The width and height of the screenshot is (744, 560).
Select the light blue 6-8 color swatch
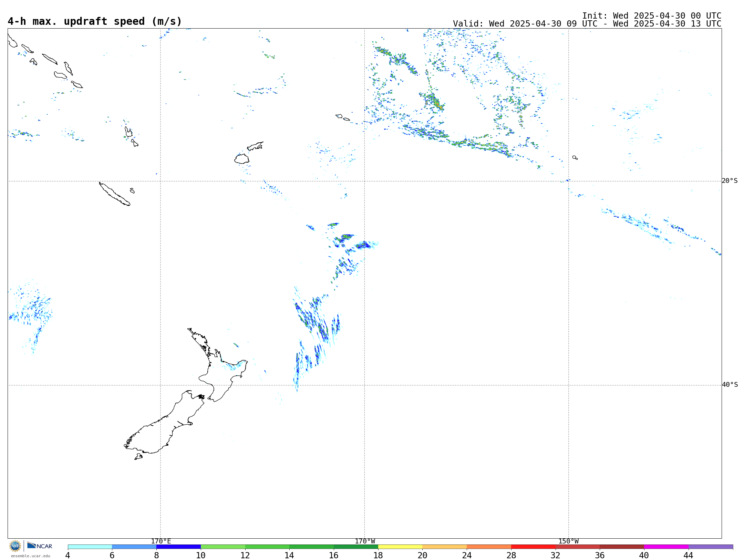[134, 547]
